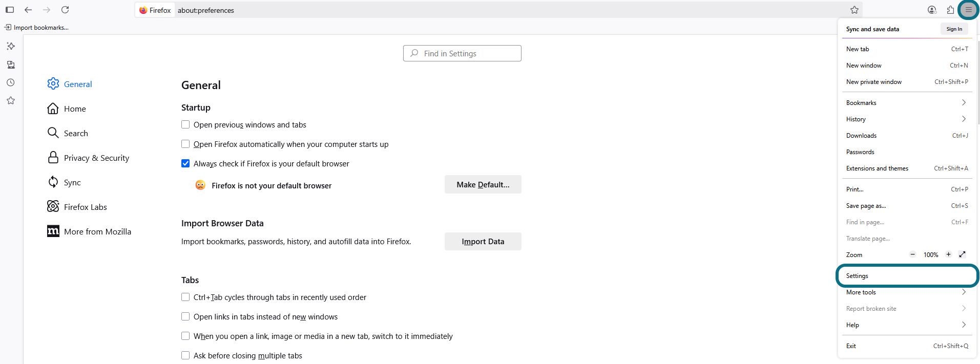
Task: Go back one page
Action: click(28, 10)
